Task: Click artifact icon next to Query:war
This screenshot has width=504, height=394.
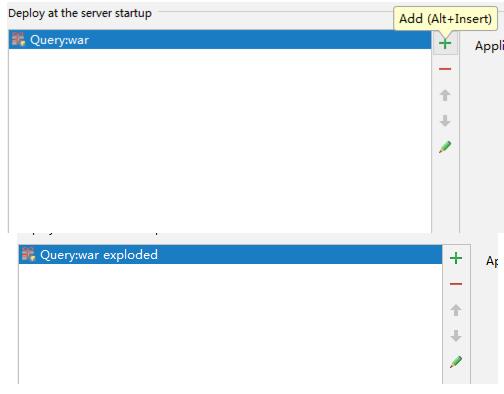Action: (x=18, y=39)
